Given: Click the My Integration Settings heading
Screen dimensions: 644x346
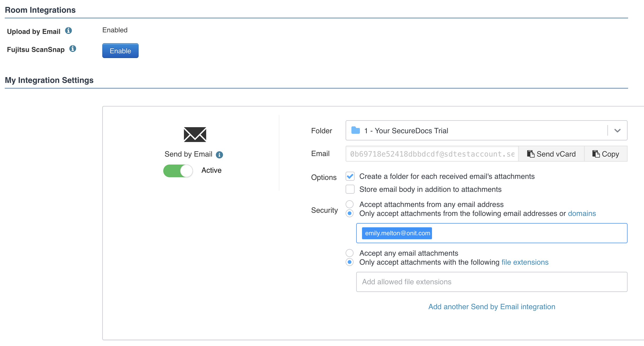Looking at the screenshot, I should coord(49,80).
